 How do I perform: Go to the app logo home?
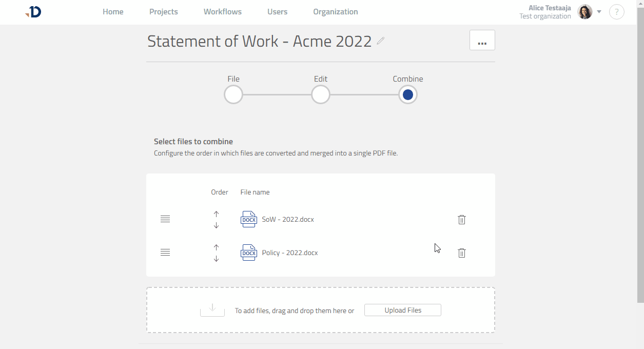tap(34, 12)
